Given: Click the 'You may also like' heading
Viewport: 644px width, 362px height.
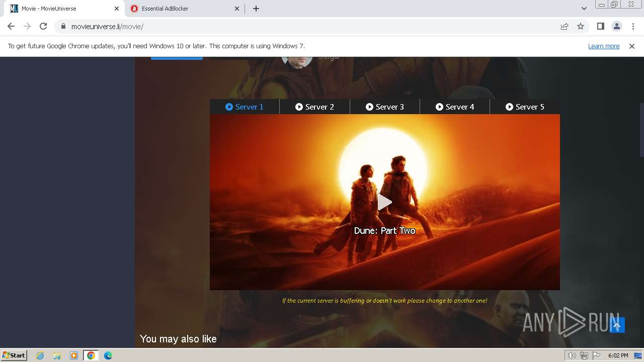Looking at the screenshot, I should [178, 339].
